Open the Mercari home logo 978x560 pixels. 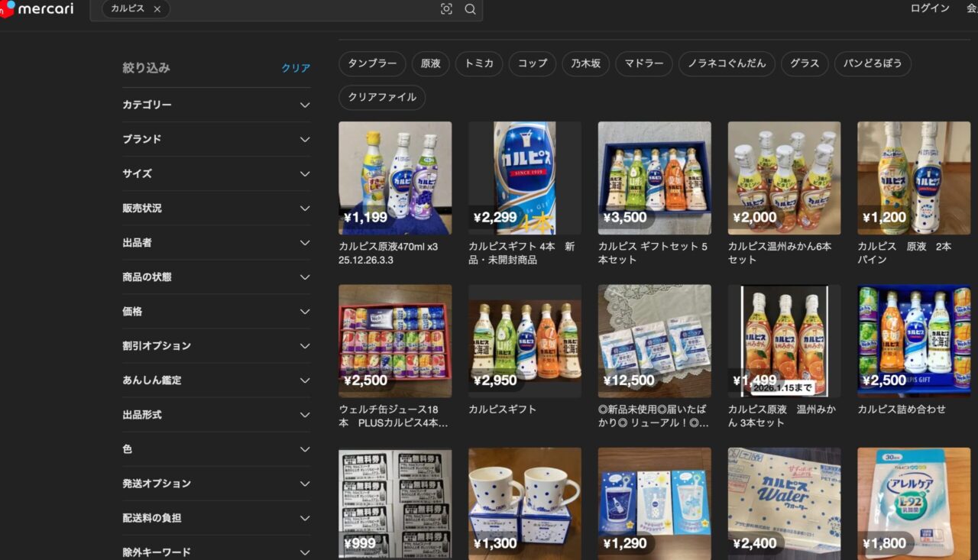pos(37,8)
